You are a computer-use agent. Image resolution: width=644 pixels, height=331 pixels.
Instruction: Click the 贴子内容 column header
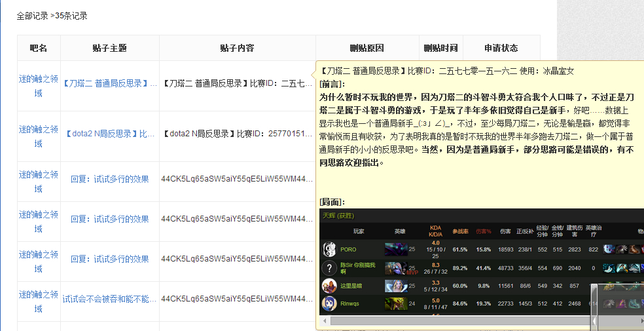[x=238, y=48]
